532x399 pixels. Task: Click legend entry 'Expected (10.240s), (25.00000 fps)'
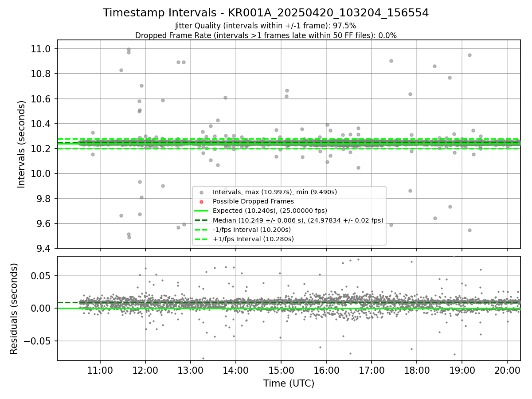(x=270, y=211)
